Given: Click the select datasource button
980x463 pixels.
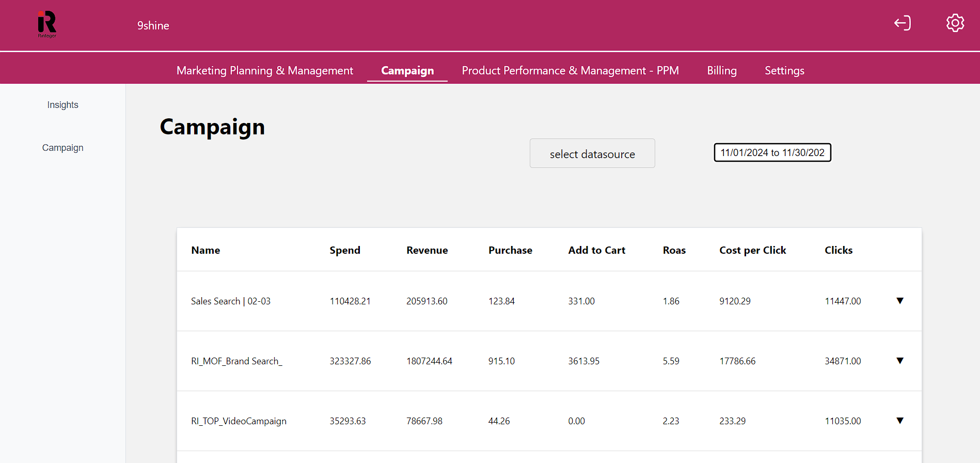Looking at the screenshot, I should point(592,153).
